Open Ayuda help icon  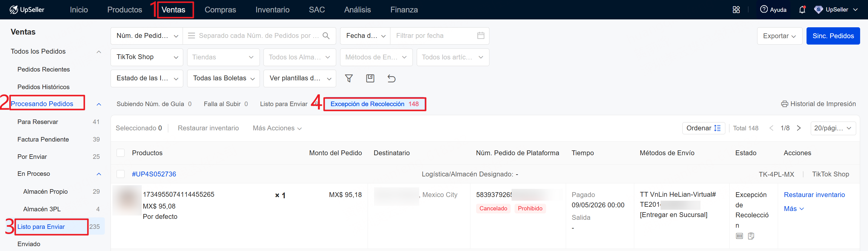click(764, 9)
